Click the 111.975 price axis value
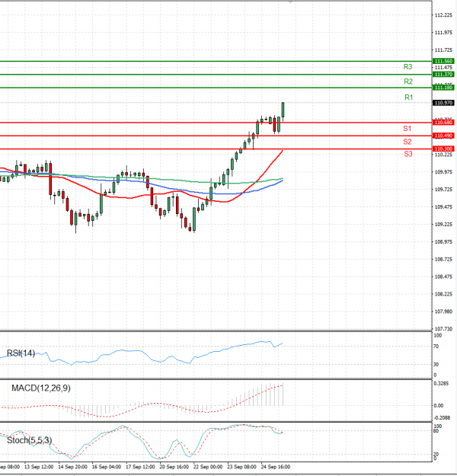The image size is (457, 476). tap(443, 33)
